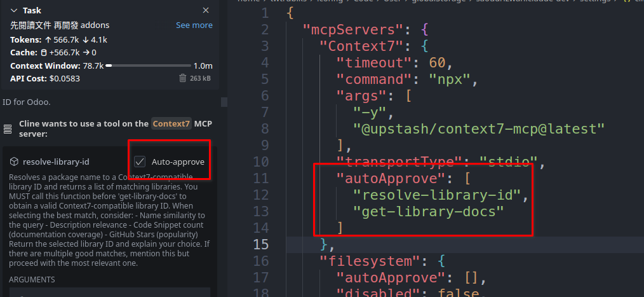Click the Tokens 566.7k count
Screen dimensions: 644x297
pos(65,40)
